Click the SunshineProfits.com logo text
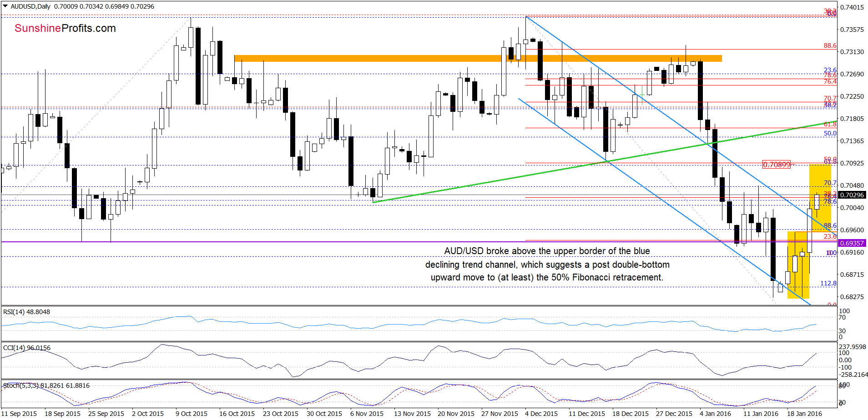This screenshot has width=868, height=420. [65, 28]
